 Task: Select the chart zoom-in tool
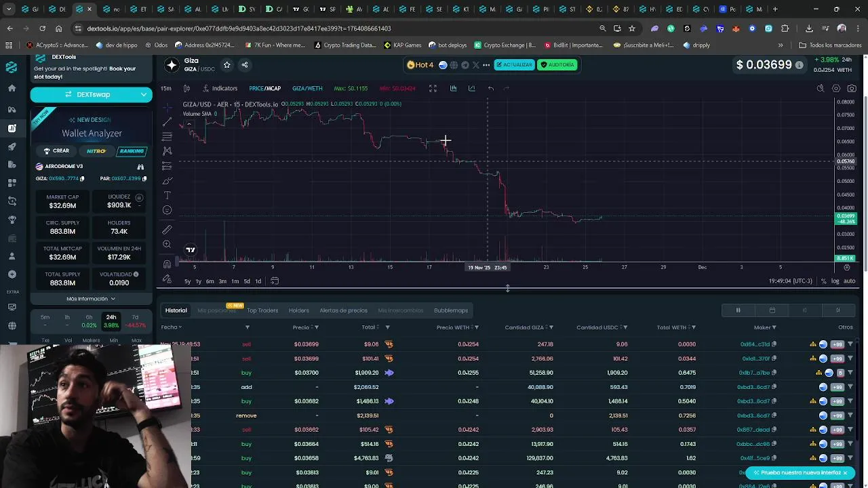click(167, 244)
